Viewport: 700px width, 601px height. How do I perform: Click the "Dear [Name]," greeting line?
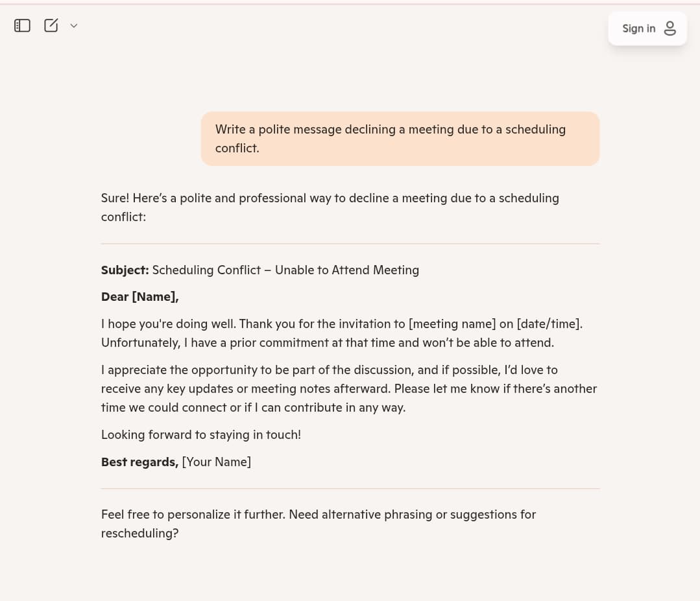coord(139,297)
